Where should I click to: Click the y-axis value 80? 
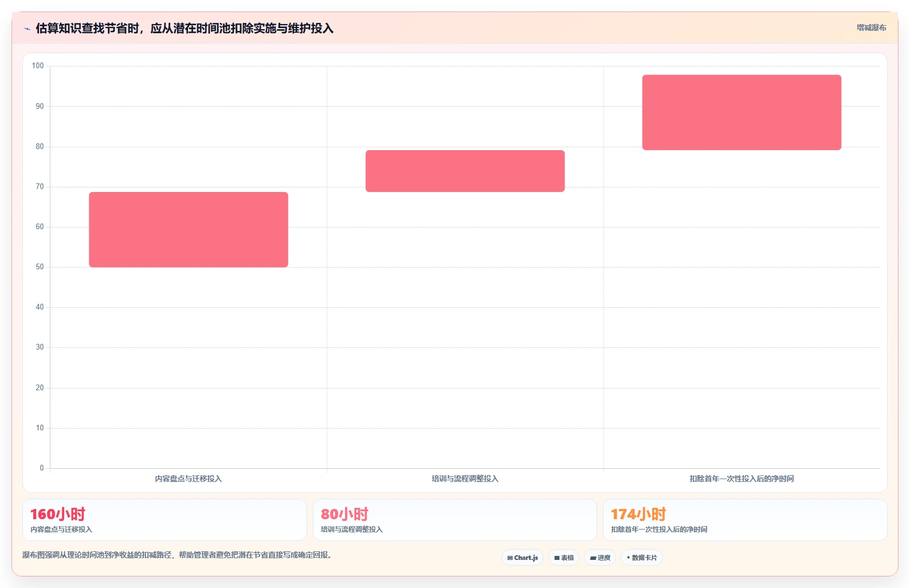point(40,147)
